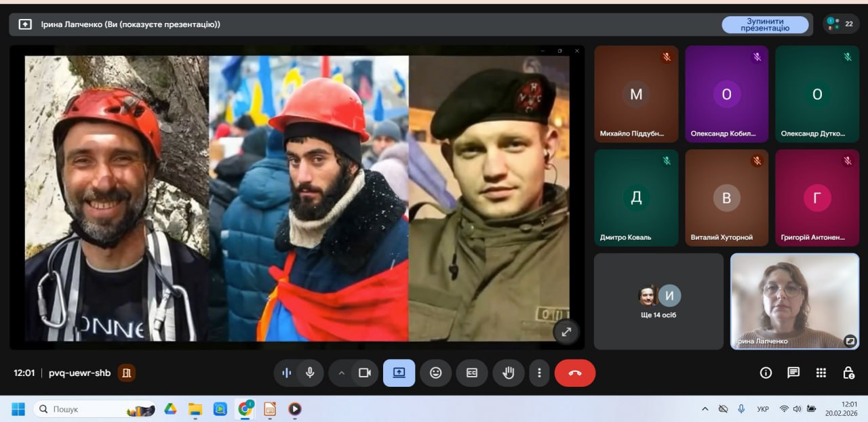
Task: Click the screen share presentation icon
Action: (399, 373)
